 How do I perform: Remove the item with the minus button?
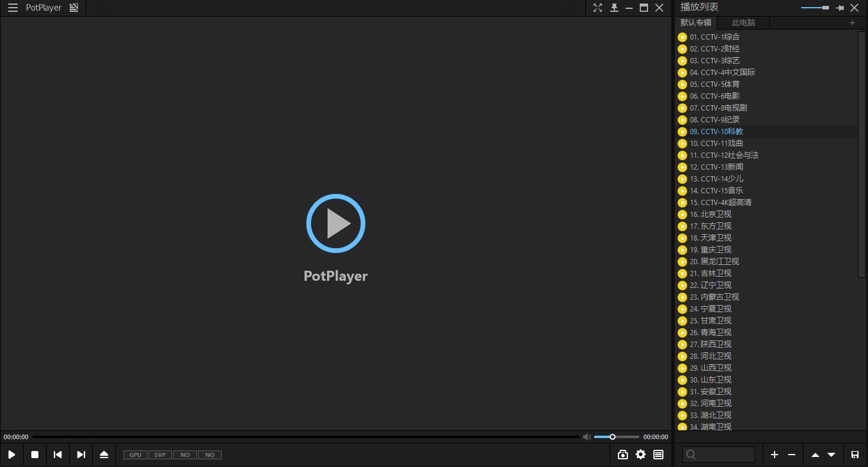click(792, 455)
